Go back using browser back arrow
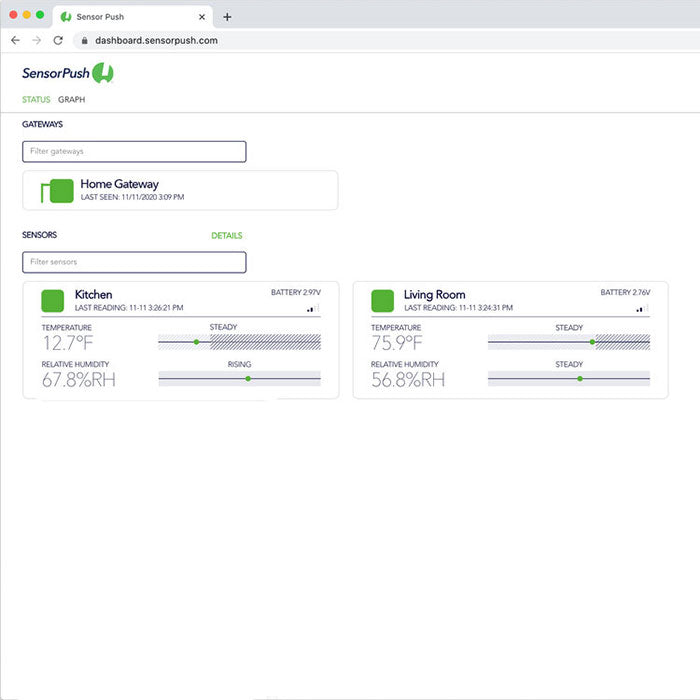The image size is (700, 700). click(x=15, y=41)
